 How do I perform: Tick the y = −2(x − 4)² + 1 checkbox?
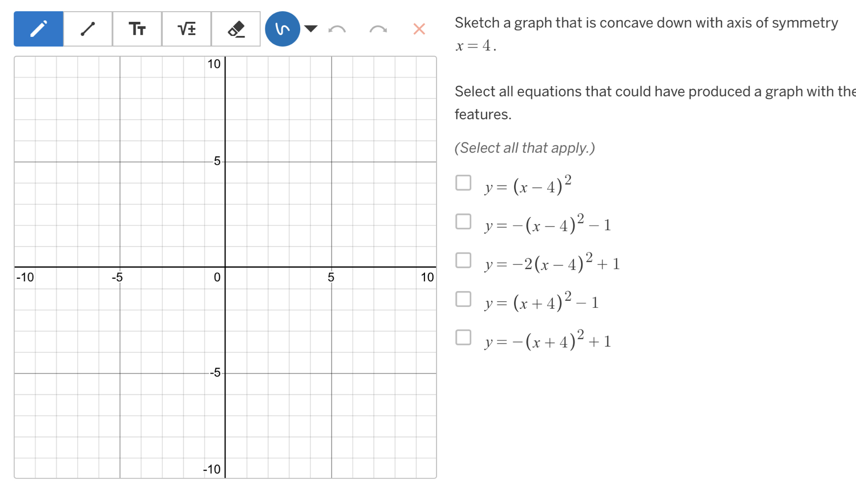tap(463, 260)
